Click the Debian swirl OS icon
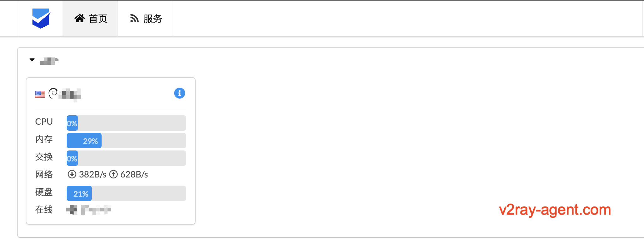 53,93
